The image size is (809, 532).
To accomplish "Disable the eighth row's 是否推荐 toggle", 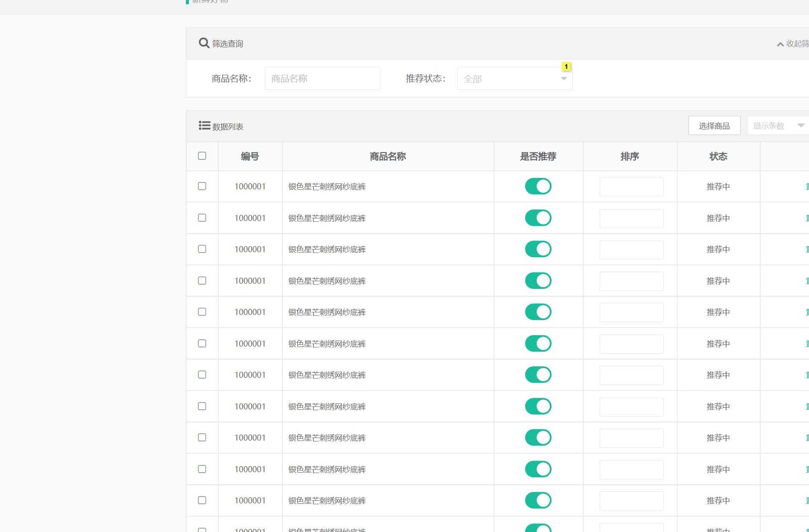I will click(538, 406).
